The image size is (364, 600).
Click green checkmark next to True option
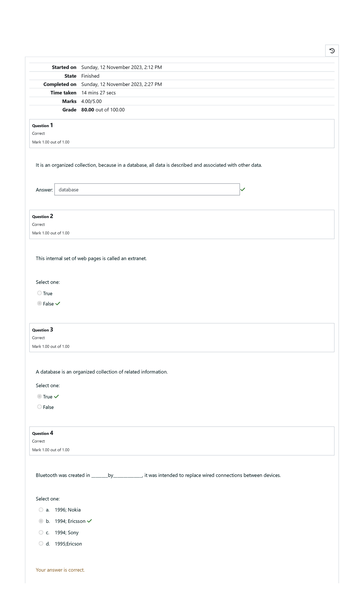pyautogui.click(x=56, y=396)
